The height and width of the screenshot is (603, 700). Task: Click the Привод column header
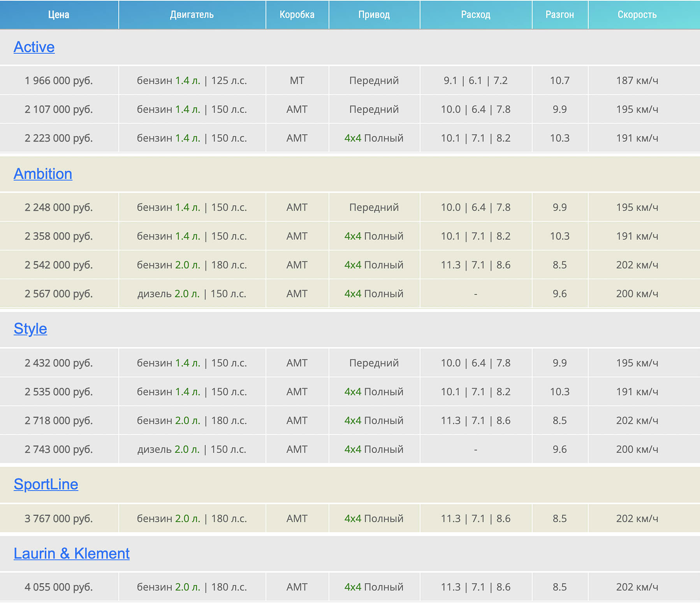point(374,15)
